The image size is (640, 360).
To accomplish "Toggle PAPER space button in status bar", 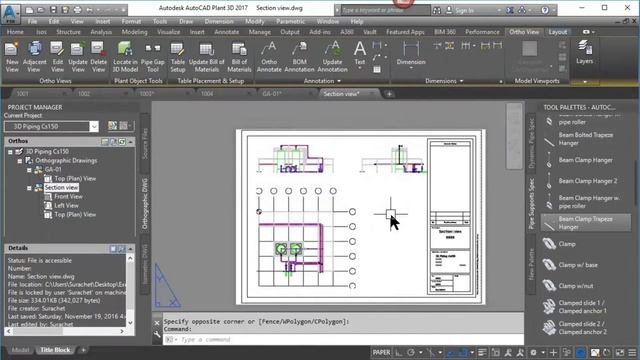I will (381, 353).
